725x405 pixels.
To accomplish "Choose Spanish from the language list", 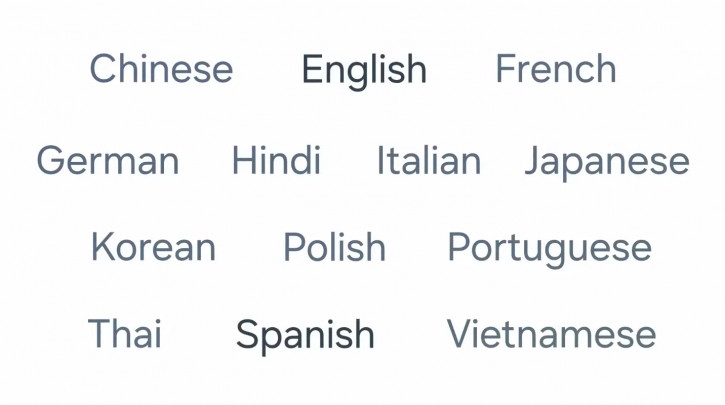I will [305, 337].
